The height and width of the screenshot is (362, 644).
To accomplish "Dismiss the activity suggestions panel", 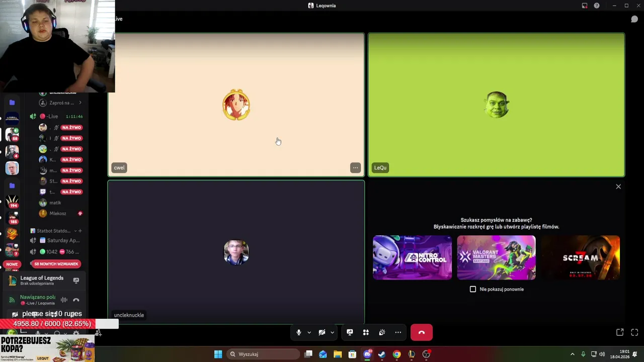I will click(x=618, y=187).
